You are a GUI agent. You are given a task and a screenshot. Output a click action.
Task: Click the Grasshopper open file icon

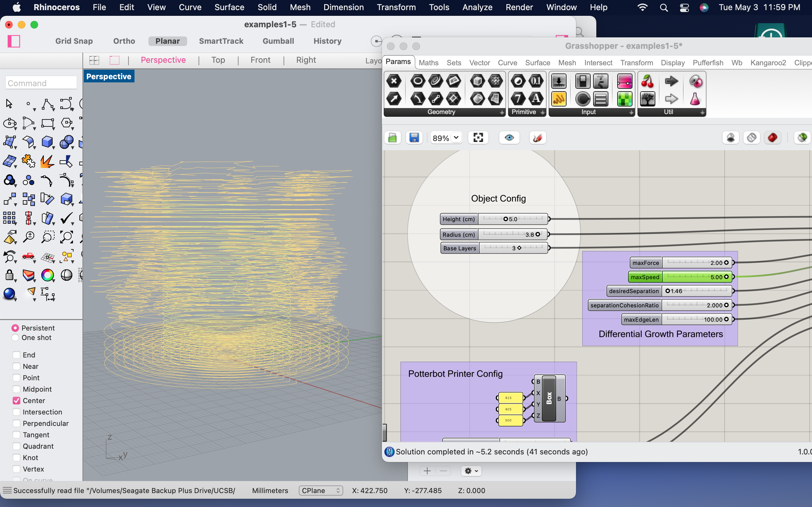[393, 138]
